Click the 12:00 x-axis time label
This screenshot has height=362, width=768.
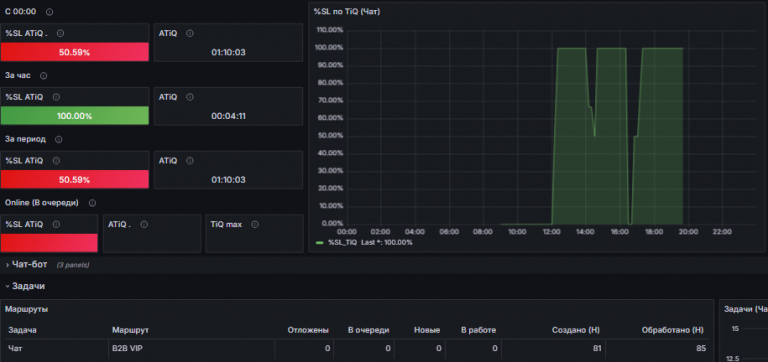tap(552, 232)
